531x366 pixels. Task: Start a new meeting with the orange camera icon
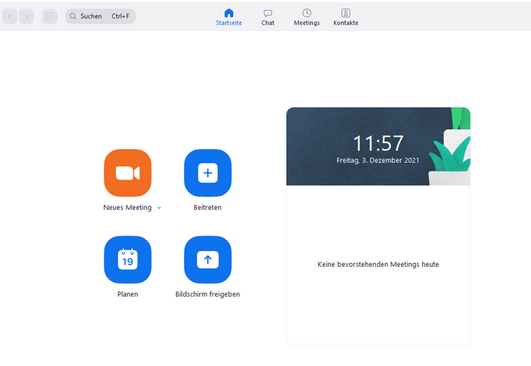(x=128, y=173)
